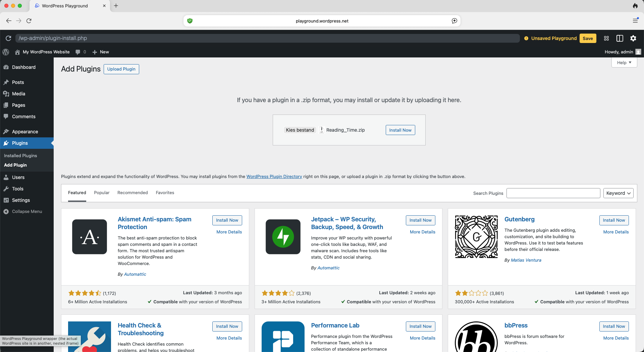Open Playground settings via the gear icon
The image size is (644, 352).
coord(633,38)
